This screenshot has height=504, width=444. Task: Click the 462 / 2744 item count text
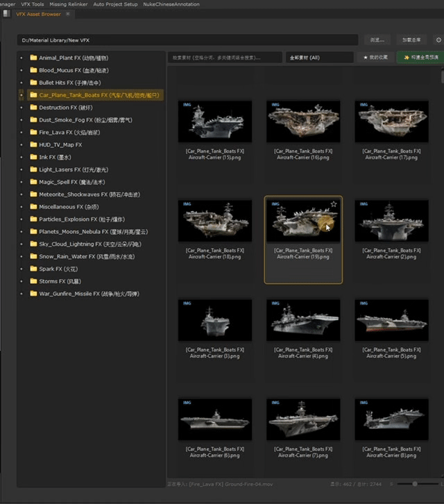click(x=356, y=484)
